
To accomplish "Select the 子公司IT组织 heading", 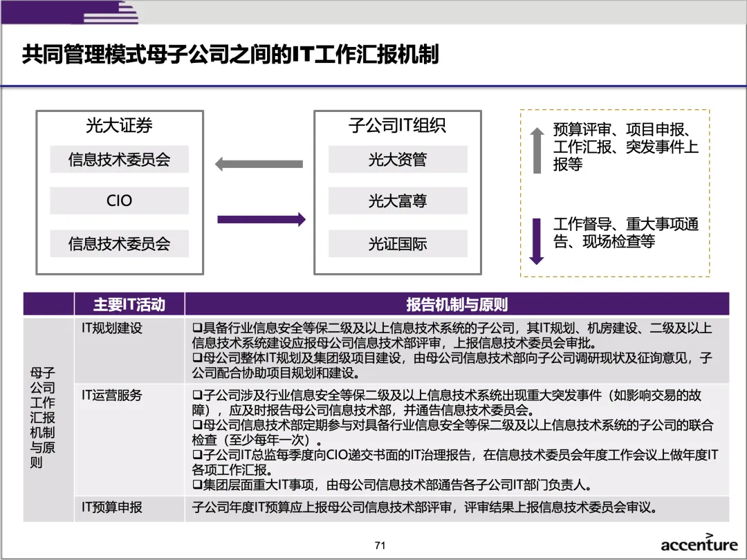I will [x=397, y=125].
